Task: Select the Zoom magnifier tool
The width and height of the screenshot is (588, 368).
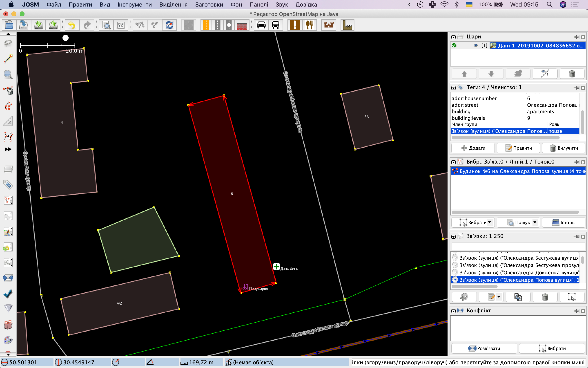Action: pyautogui.click(x=8, y=74)
